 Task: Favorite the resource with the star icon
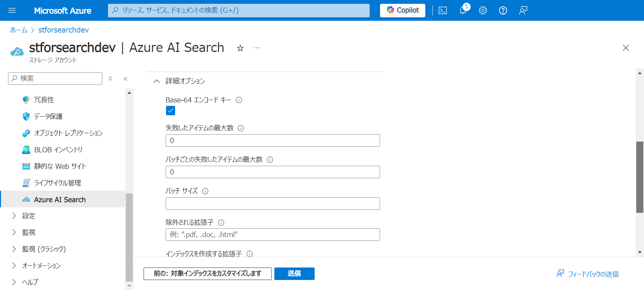[x=240, y=48]
